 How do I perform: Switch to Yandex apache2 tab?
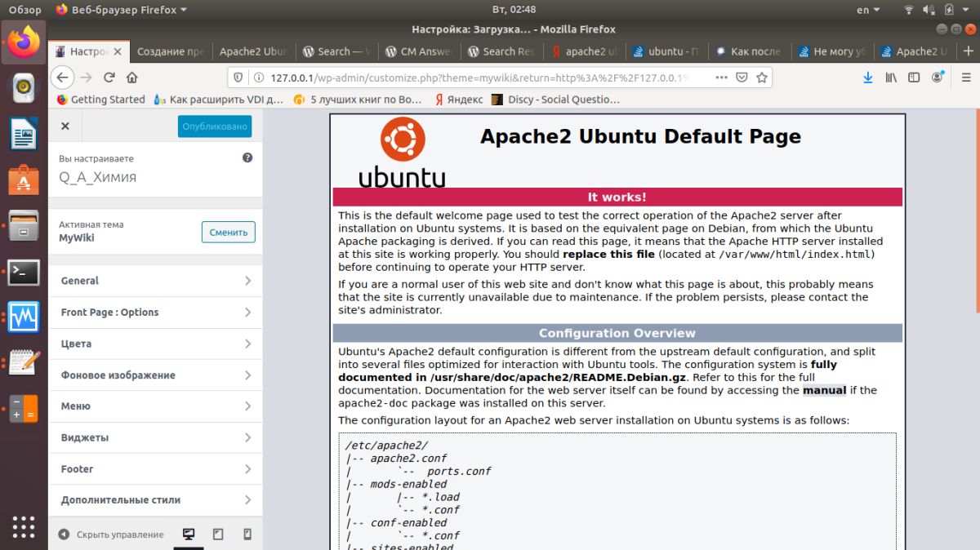pos(585,51)
